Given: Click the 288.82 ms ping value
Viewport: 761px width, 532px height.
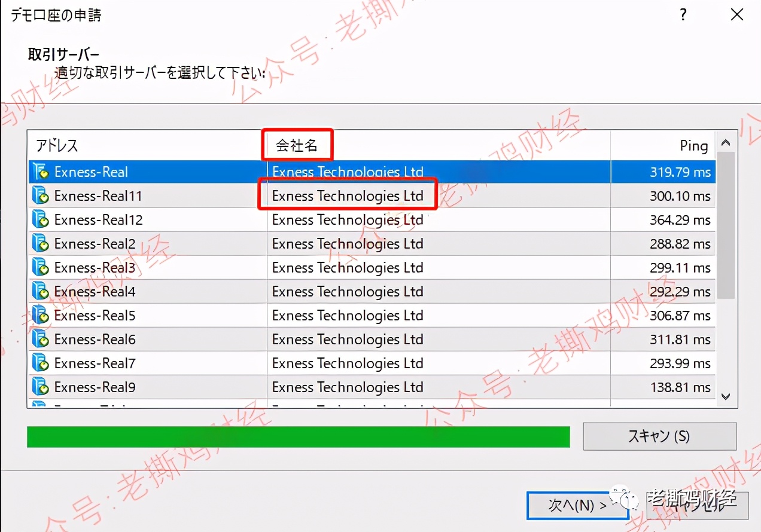Looking at the screenshot, I should [681, 244].
